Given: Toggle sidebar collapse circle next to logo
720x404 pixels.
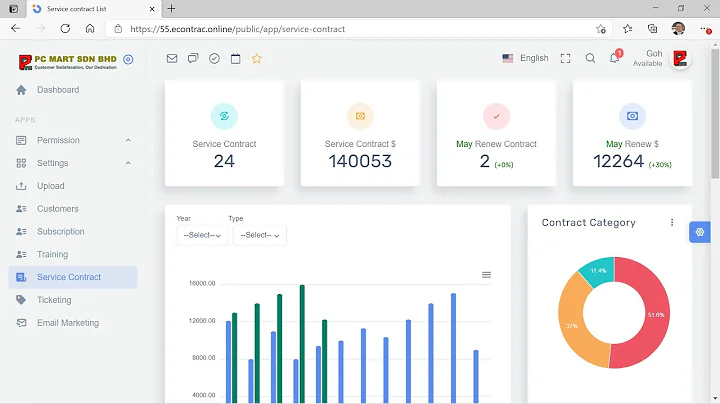Looking at the screenshot, I should pyautogui.click(x=128, y=59).
